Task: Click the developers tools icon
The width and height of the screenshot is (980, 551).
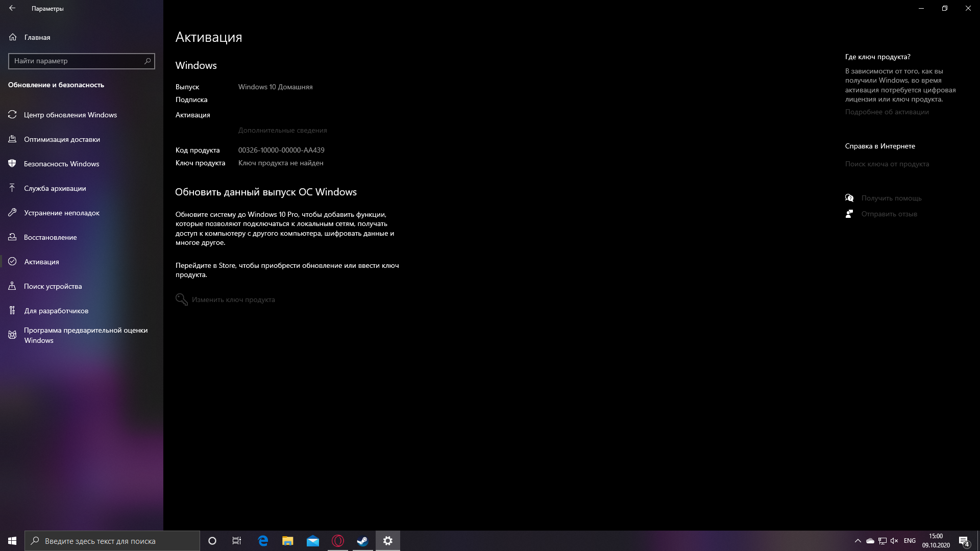Action: point(12,311)
